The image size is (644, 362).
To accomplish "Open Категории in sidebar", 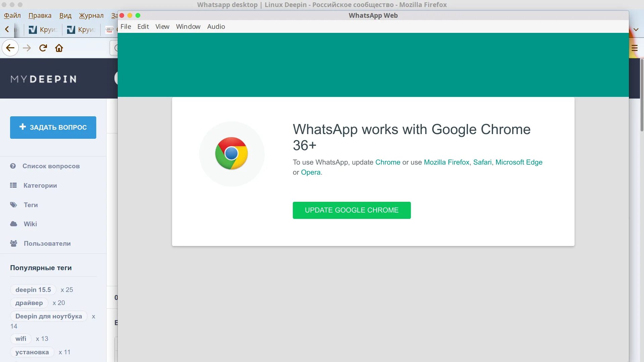I will tap(40, 185).
